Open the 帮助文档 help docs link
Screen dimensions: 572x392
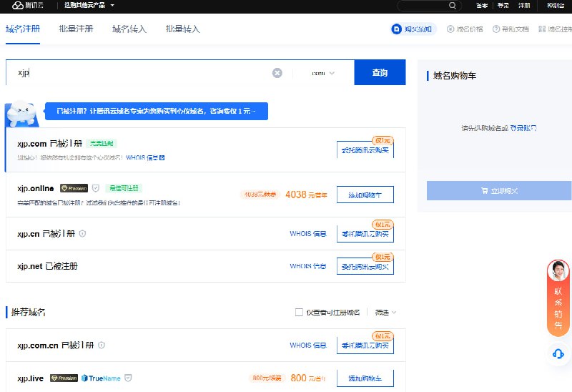(511, 29)
